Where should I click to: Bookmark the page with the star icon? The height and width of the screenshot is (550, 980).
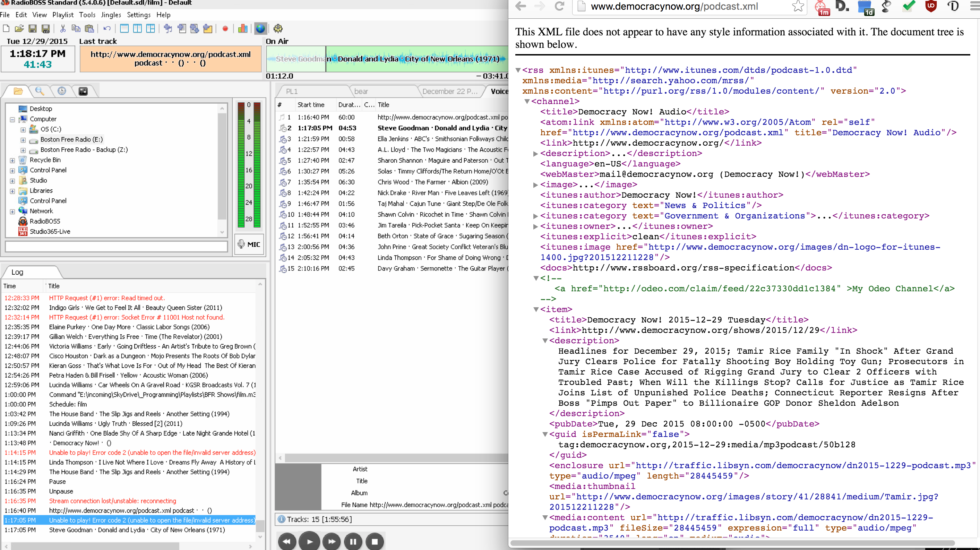[798, 6]
